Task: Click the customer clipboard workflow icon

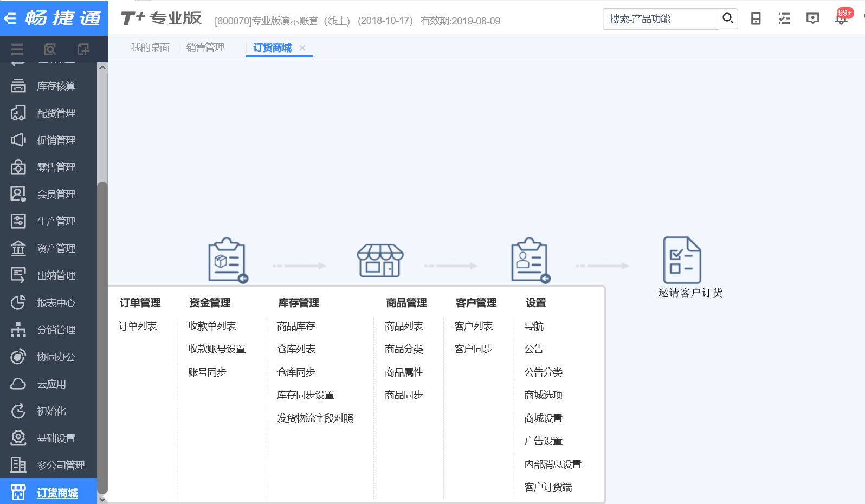Action: [531, 260]
